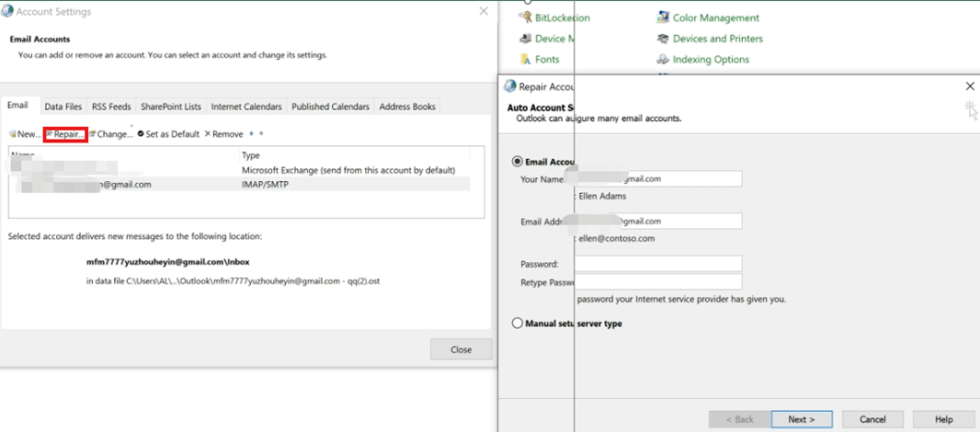Close the Account Settings dialog with X
Image resolution: width=980 pixels, height=432 pixels.
point(484,11)
